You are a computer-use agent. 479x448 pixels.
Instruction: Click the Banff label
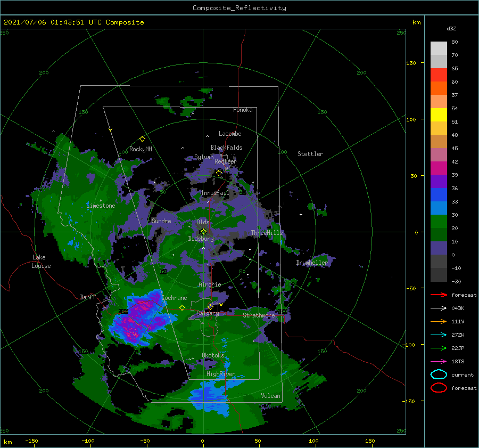88,297
